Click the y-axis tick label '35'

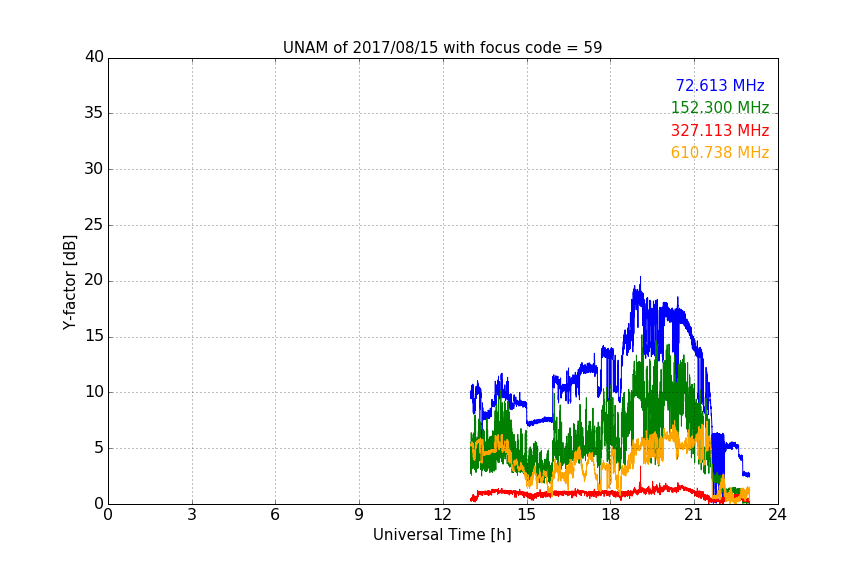pos(94,113)
